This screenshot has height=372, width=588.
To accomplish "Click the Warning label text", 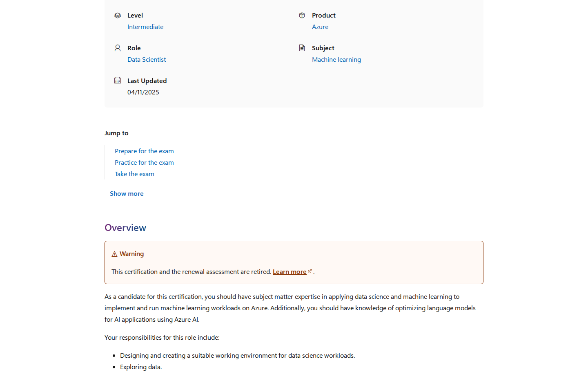I will pos(131,253).
